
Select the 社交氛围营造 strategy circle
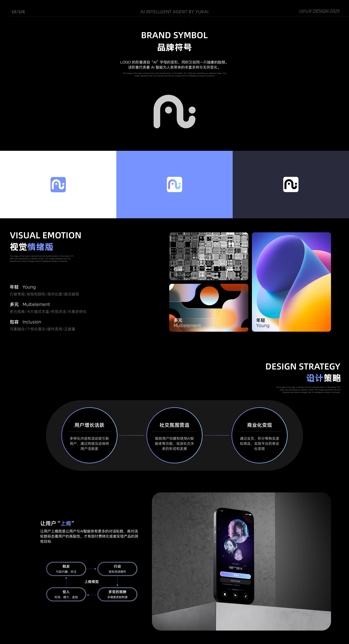(x=174, y=435)
